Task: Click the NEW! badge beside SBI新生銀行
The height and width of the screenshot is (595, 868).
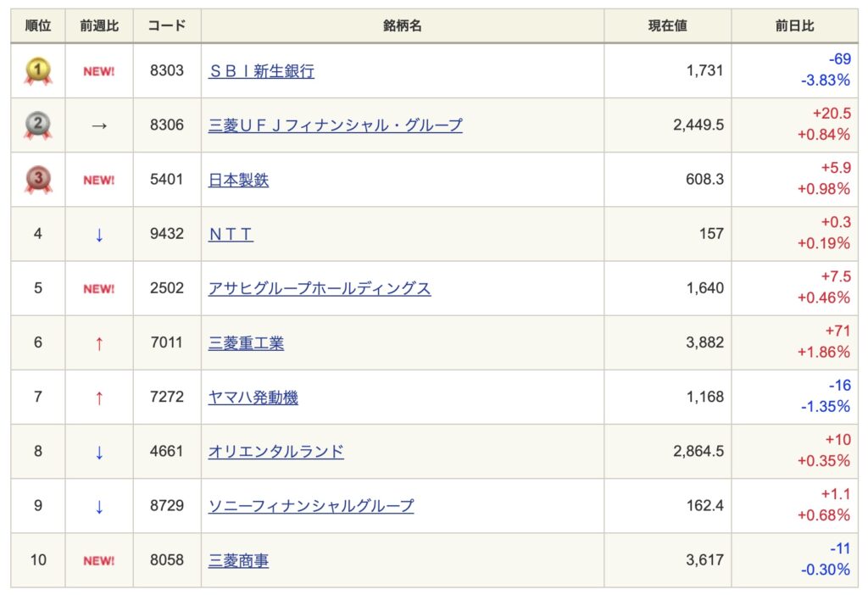Action: click(x=99, y=71)
